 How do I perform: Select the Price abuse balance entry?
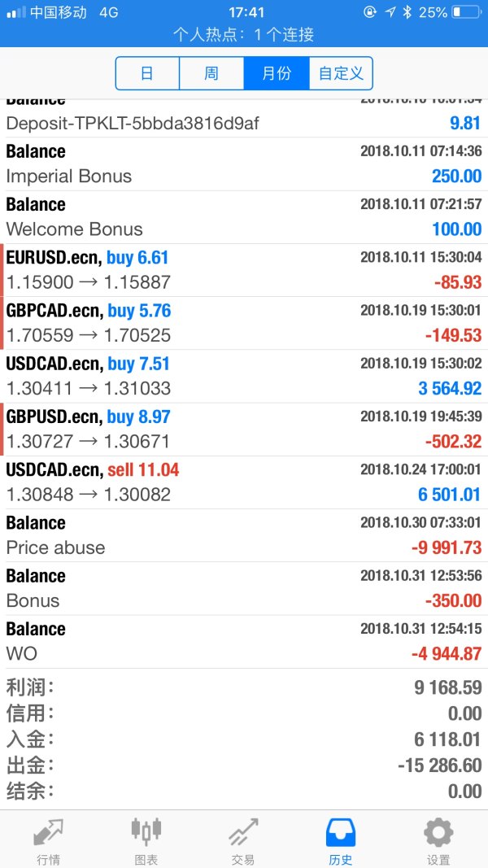pyautogui.click(x=244, y=535)
